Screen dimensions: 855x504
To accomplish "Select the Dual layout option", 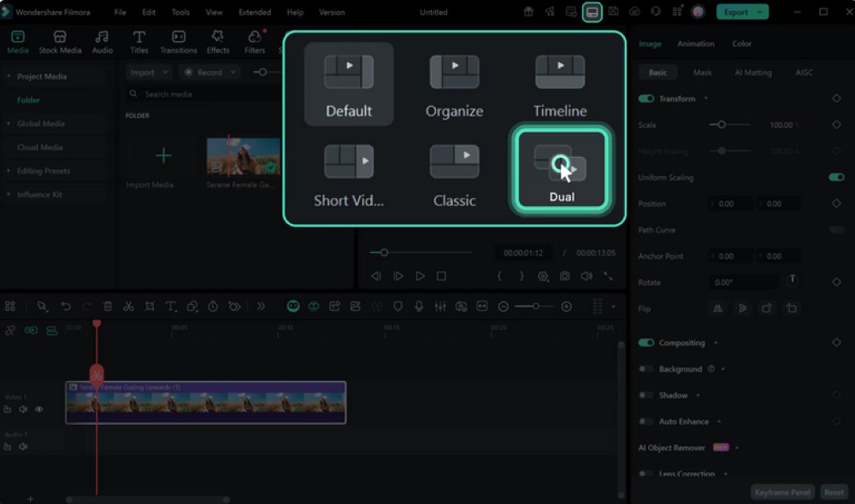I will (560, 170).
